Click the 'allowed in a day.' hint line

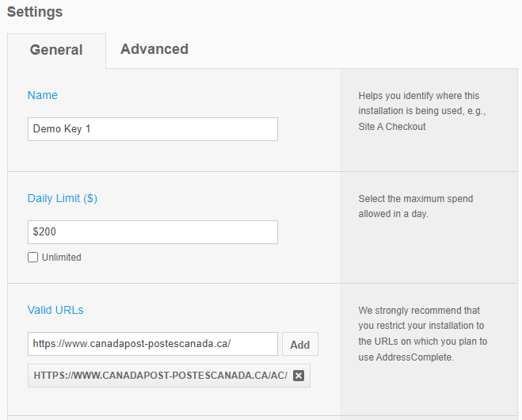[x=393, y=214]
